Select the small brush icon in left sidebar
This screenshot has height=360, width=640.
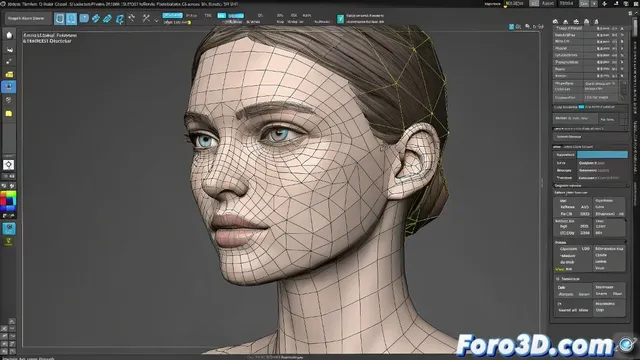[x=9, y=61]
